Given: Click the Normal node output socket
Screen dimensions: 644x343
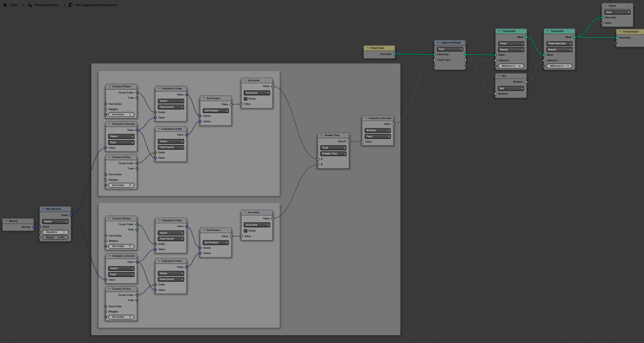Looking at the screenshot, I should pyautogui.click(x=34, y=227).
